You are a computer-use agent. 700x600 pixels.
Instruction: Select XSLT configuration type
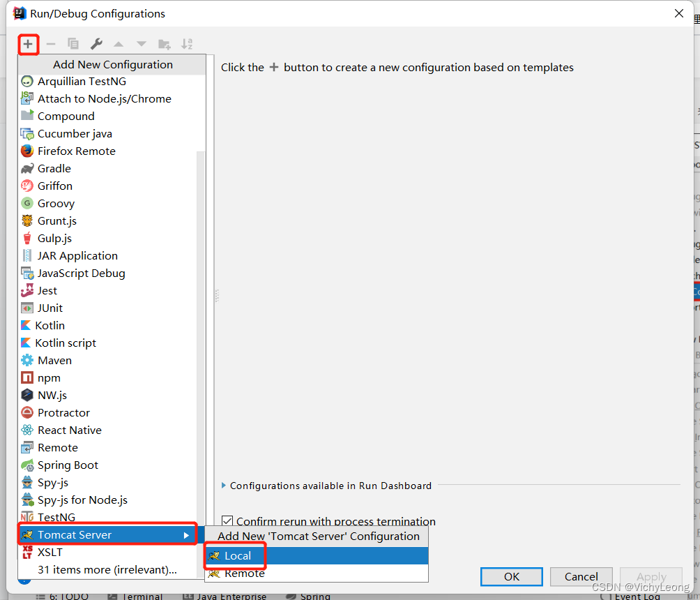click(107, 552)
